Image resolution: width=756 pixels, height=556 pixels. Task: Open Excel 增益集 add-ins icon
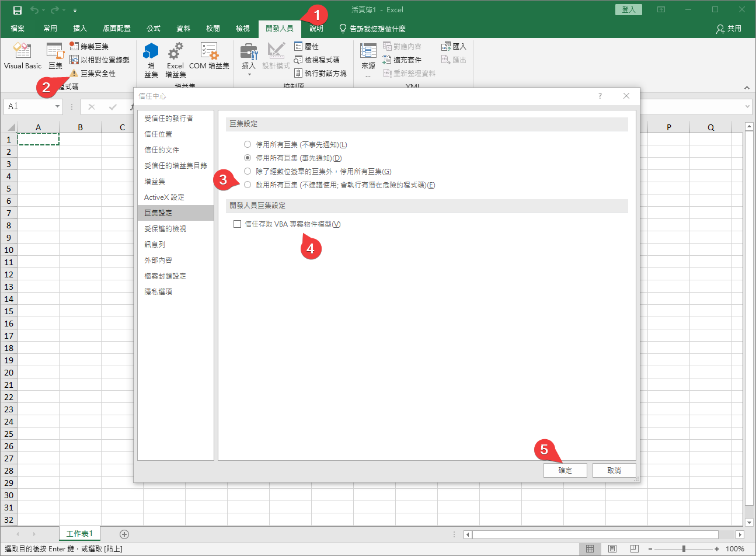pyautogui.click(x=175, y=53)
